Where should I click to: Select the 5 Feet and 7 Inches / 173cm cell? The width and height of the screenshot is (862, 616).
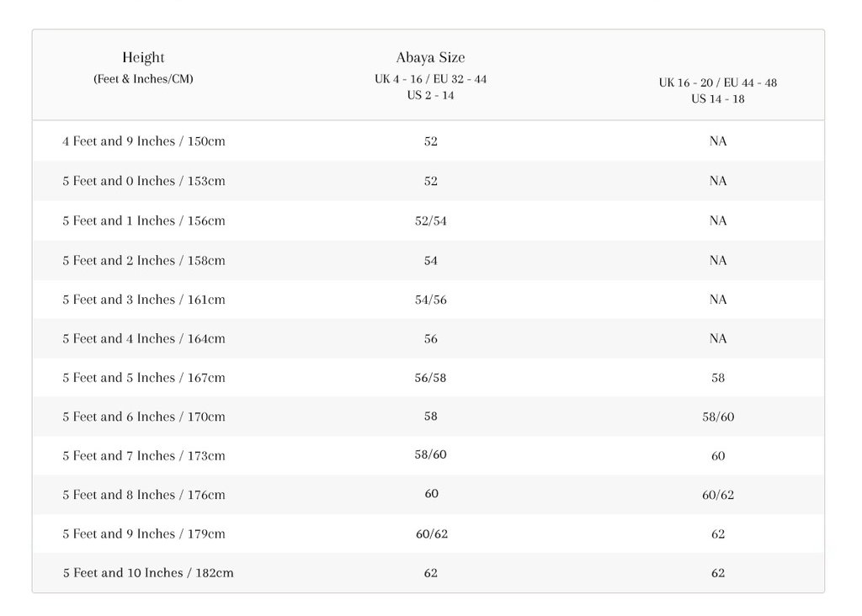tap(143, 455)
